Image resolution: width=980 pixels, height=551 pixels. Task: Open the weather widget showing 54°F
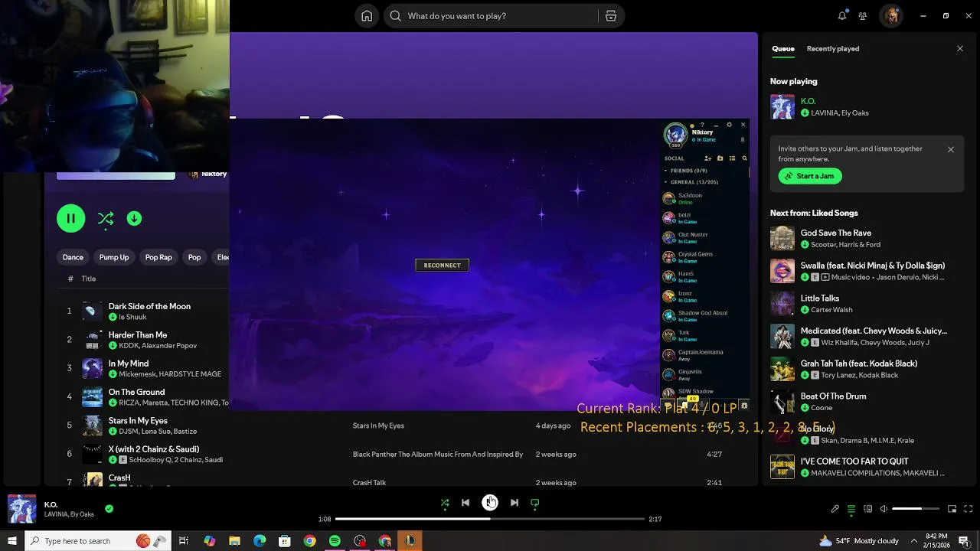click(859, 541)
